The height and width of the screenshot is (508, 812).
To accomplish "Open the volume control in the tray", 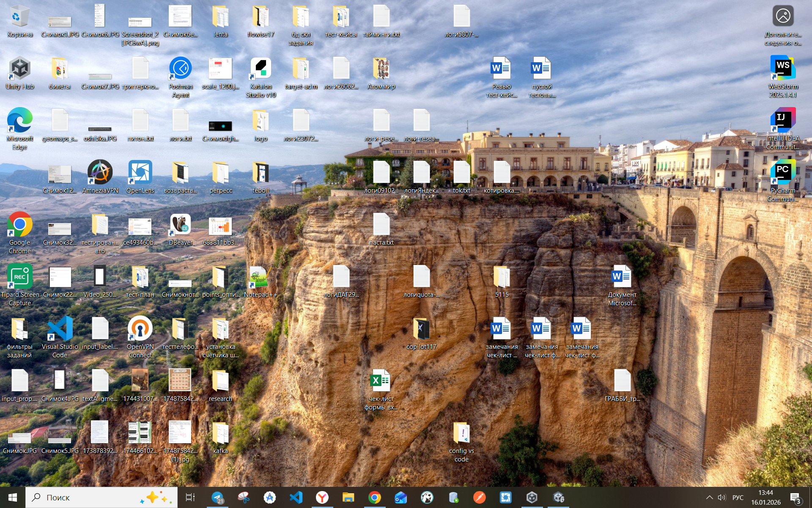I will coord(721,497).
